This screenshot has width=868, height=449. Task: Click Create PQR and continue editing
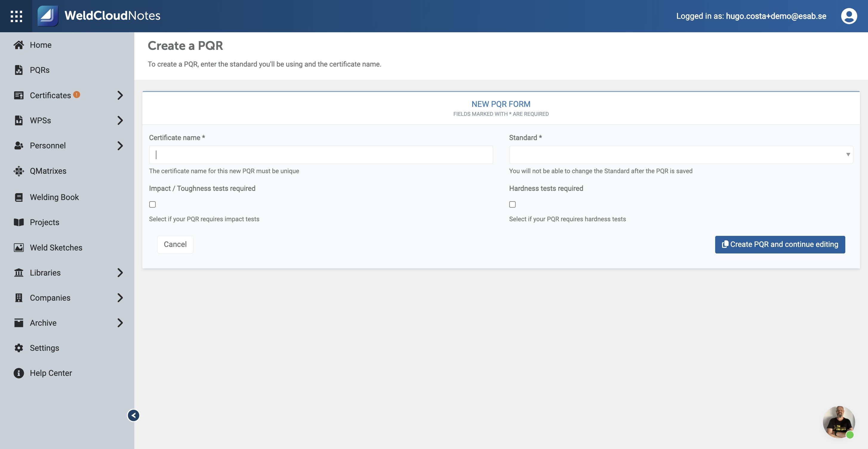780,245
